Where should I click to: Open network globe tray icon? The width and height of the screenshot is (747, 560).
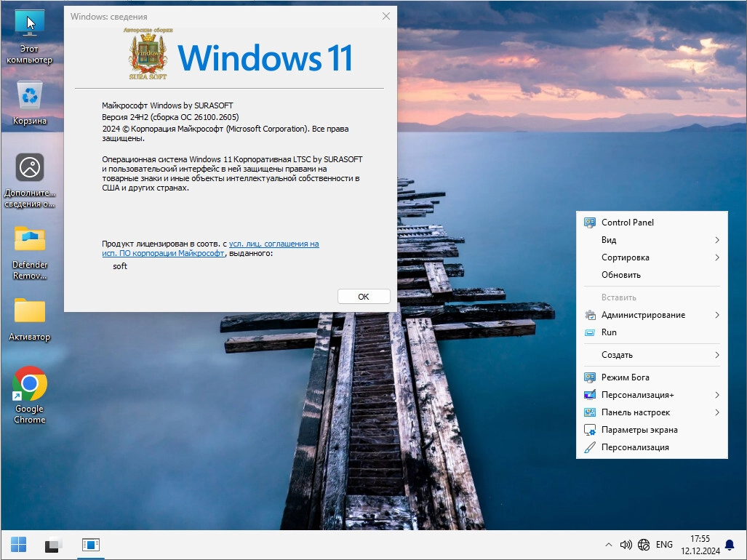coord(644,545)
